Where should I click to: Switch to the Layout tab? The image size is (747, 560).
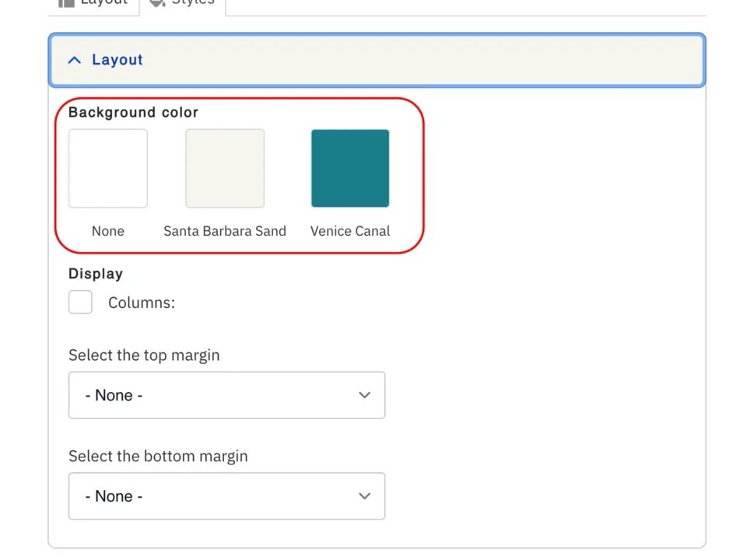(93, 3)
